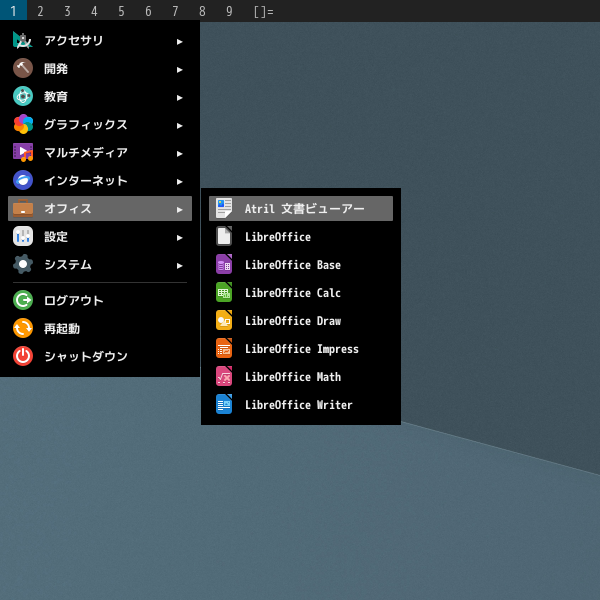Click the マルチメディア film icon
Viewport: 600px width, 600px height.
(x=23, y=152)
